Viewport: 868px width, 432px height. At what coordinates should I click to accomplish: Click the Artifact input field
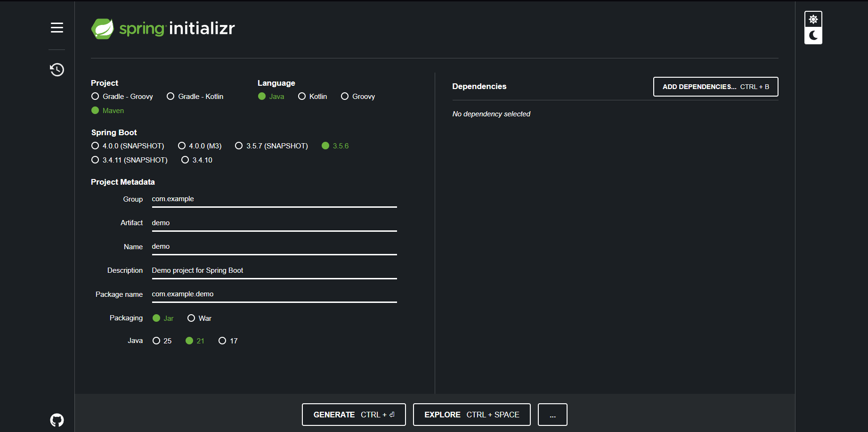pyautogui.click(x=274, y=223)
